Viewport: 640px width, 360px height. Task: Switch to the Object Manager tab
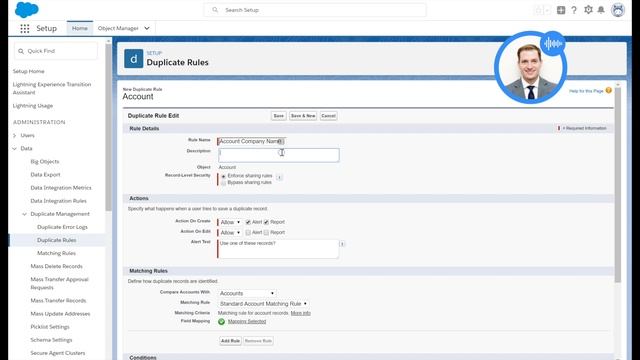click(x=118, y=28)
